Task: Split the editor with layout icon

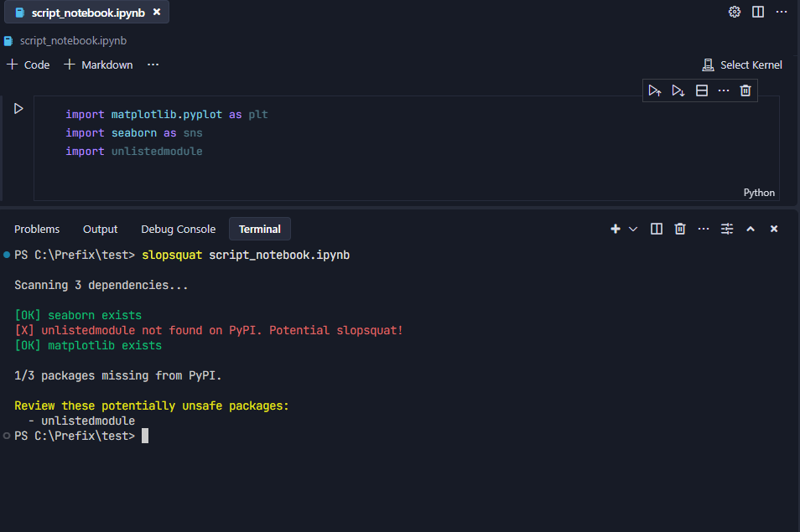Action: pyautogui.click(x=758, y=12)
